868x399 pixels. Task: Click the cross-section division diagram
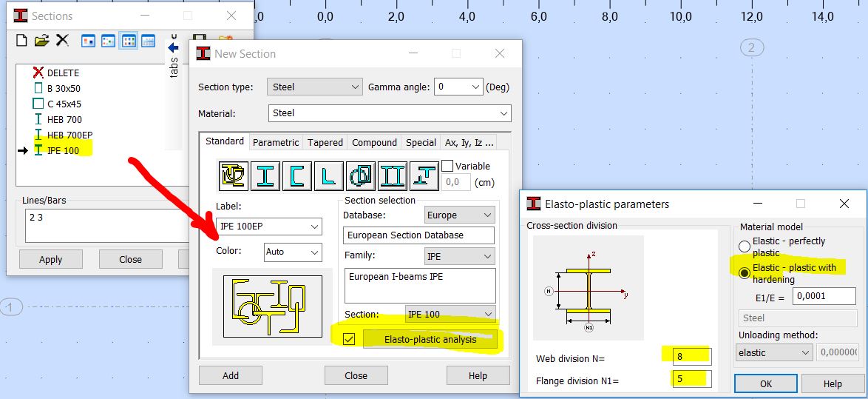[x=589, y=288]
